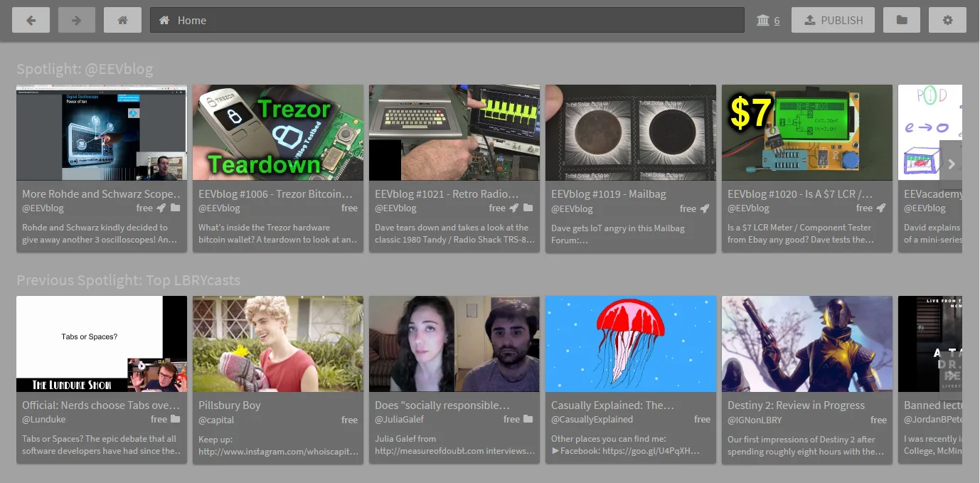Screen dimensions: 980x483
Task: Click @JuliaGalef channel name
Action: pos(399,420)
